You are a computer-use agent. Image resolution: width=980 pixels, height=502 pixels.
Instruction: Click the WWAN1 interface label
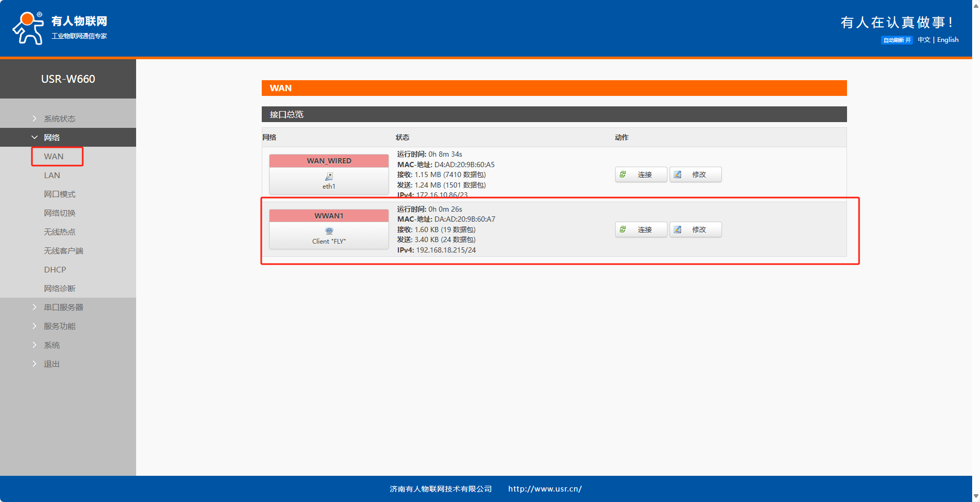tap(329, 216)
